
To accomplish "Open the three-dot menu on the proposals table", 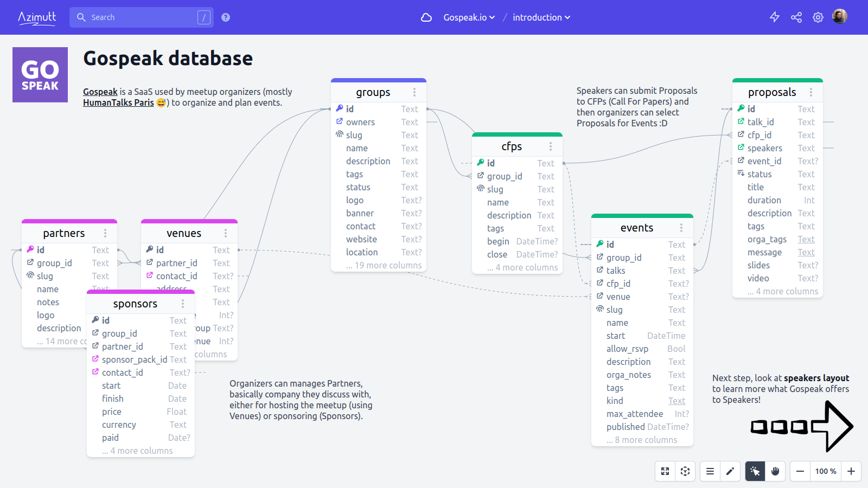I will click(x=811, y=92).
